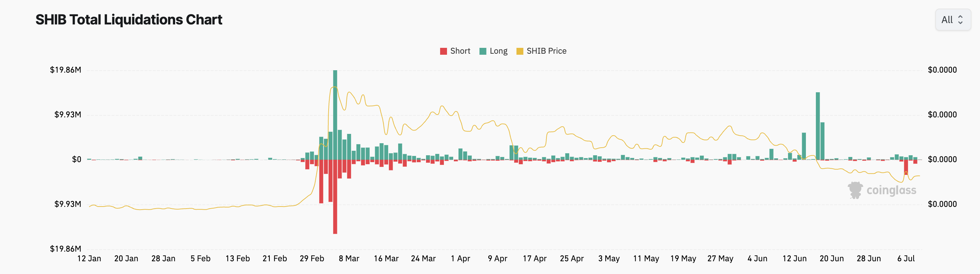Click the 6 Jul date axis label
The height and width of the screenshot is (274, 980).
point(906,259)
